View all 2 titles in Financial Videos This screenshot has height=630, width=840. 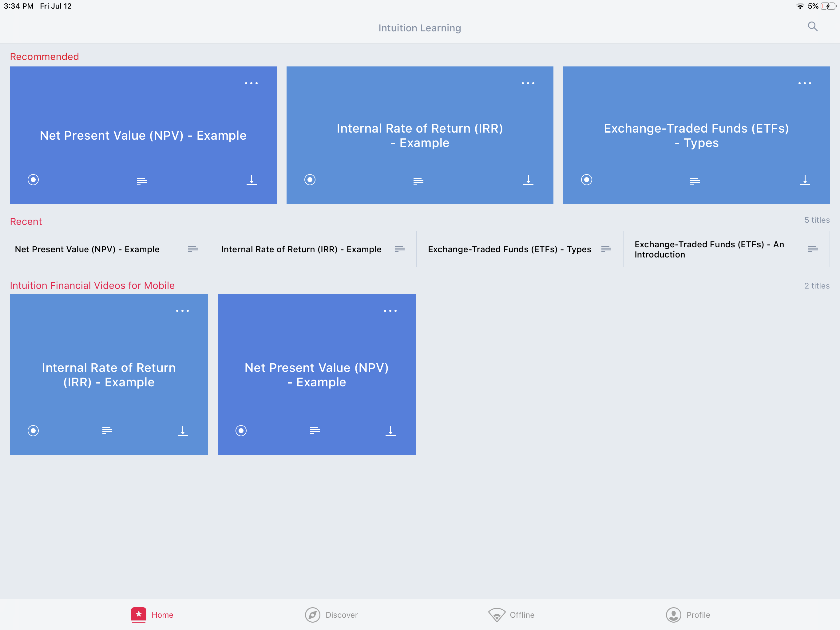coord(817,286)
